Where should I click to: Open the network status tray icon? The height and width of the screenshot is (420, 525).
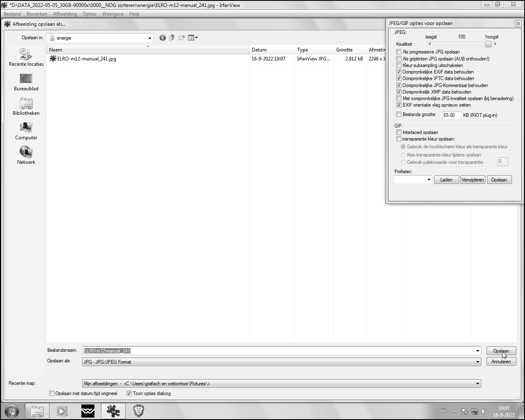[x=474, y=411]
